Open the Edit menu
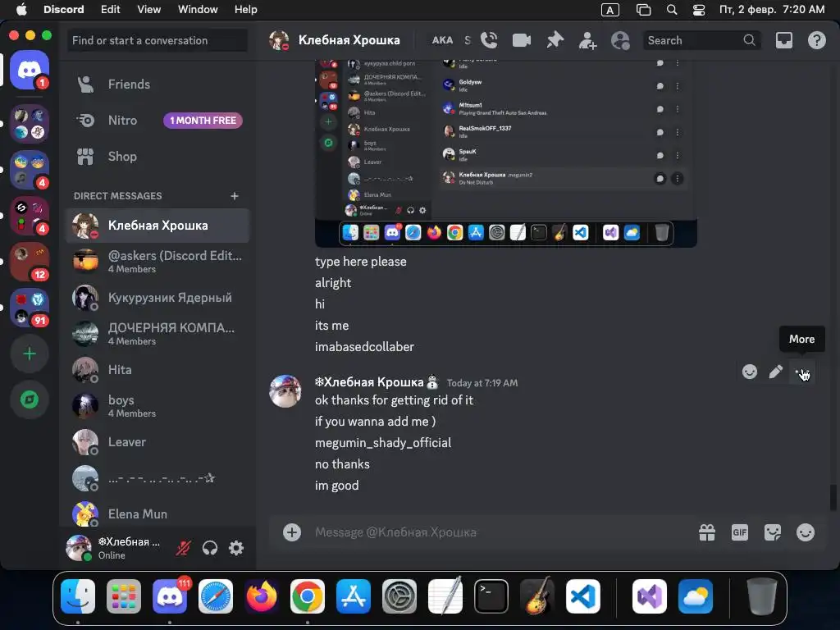 (x=111, y=9)
